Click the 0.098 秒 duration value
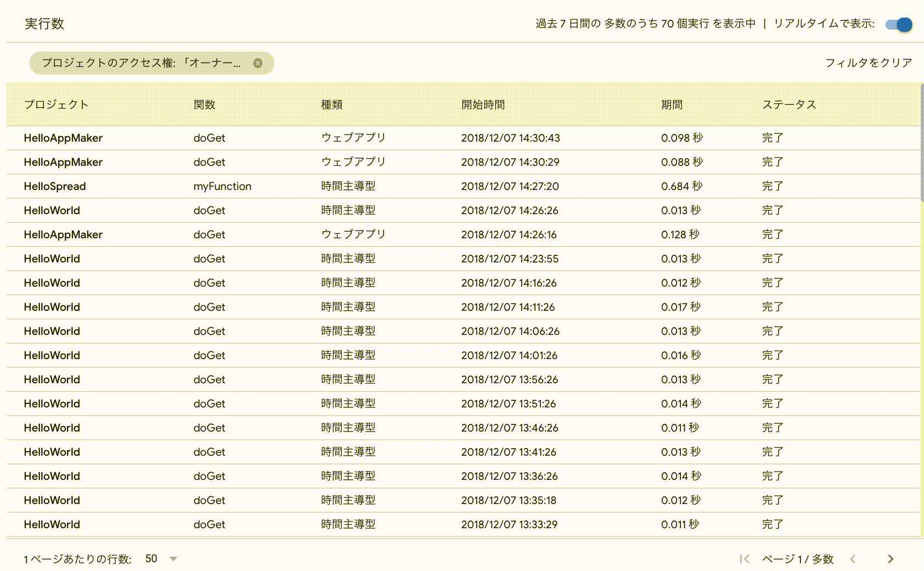924x571 pixels. point(682,138)
